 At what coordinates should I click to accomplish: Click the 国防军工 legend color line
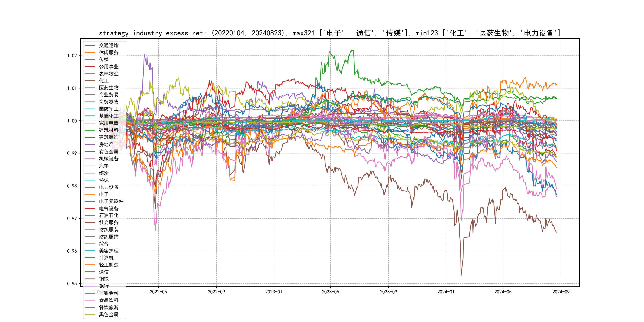(x=90, y=109)
